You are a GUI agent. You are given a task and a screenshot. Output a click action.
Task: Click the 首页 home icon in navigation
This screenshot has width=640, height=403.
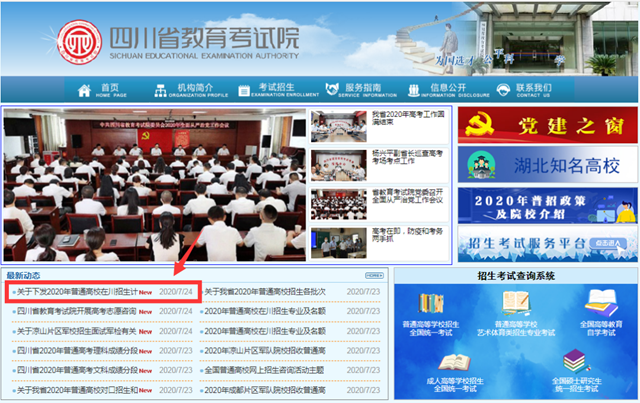point(82,91)
